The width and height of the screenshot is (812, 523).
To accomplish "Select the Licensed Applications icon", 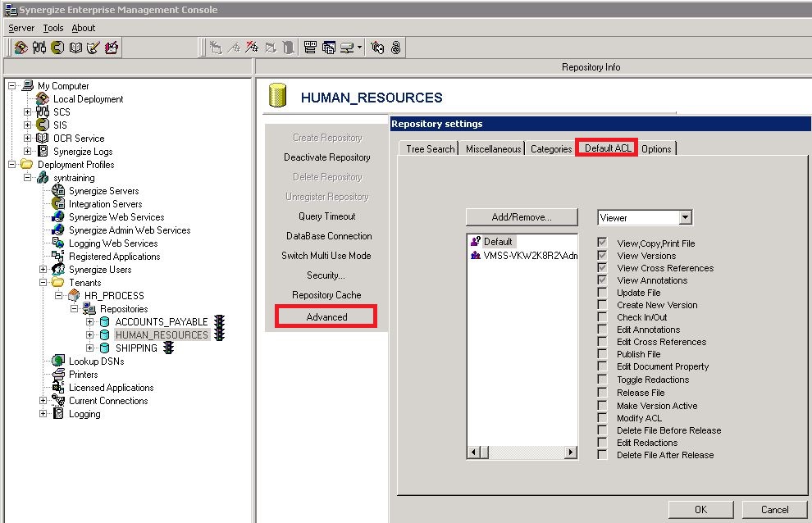I will 58,387.
